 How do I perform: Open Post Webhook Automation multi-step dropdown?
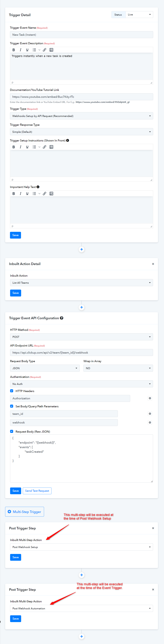(x=81, y=609)
